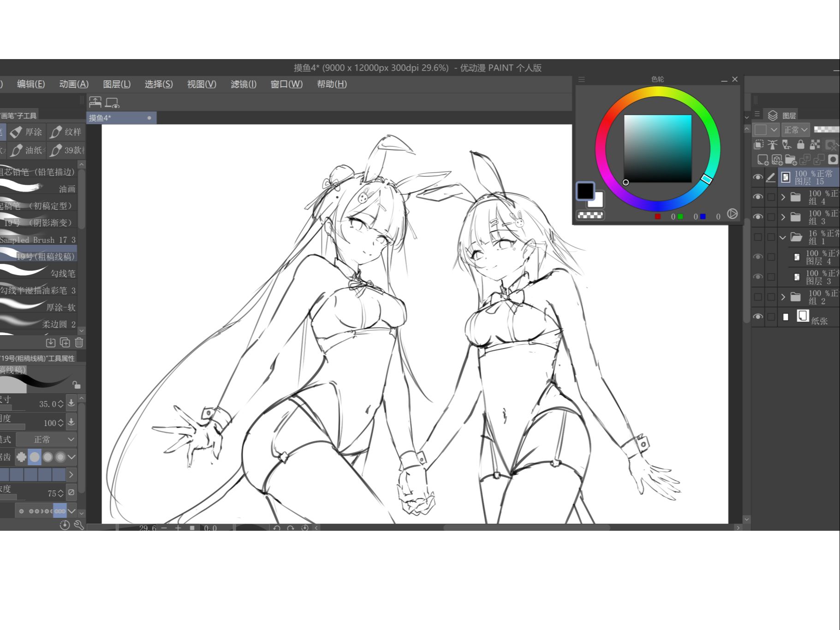840x630 pixels.
Task: Click the new raster layer icon
Action: pyautogui.click(x=763, y=160)
